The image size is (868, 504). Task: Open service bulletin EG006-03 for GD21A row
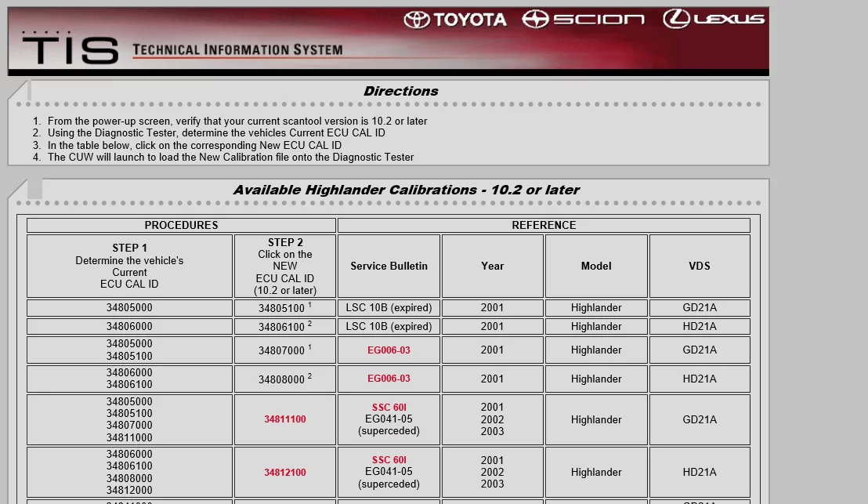389,350
